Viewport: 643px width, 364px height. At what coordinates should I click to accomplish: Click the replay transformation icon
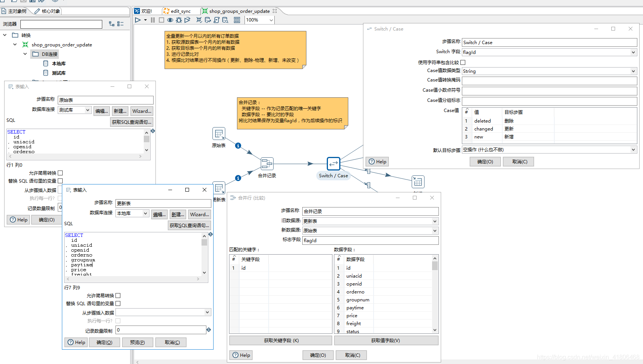[188, 20]
